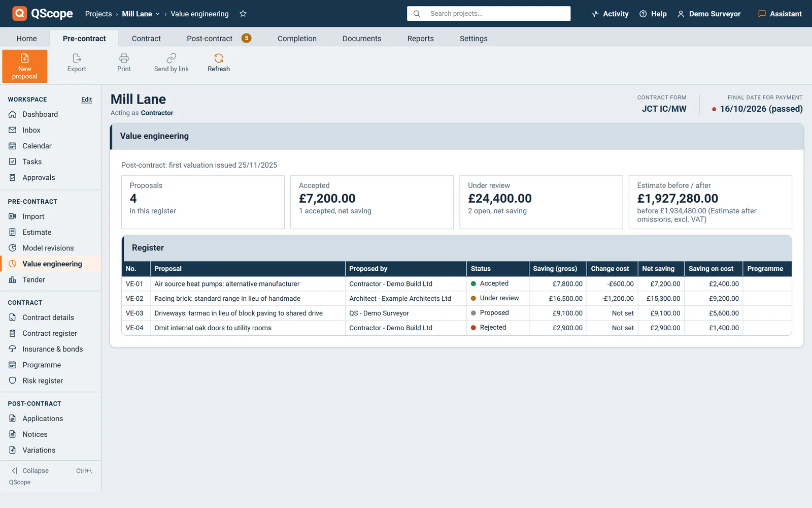Image resolution: width=812 pixels, height=508 pixels.
Task: Open Variations in the sidebar
Action: (x=50, y=450)
